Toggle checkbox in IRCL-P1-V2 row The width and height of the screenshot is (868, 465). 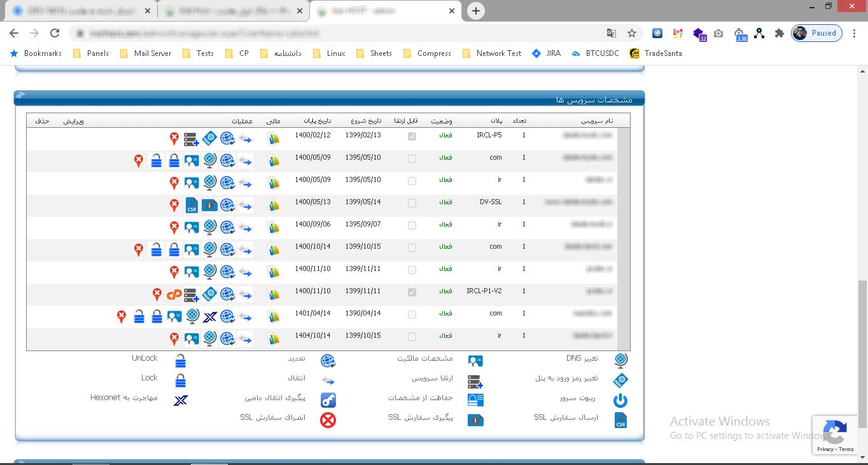(412, 292)
